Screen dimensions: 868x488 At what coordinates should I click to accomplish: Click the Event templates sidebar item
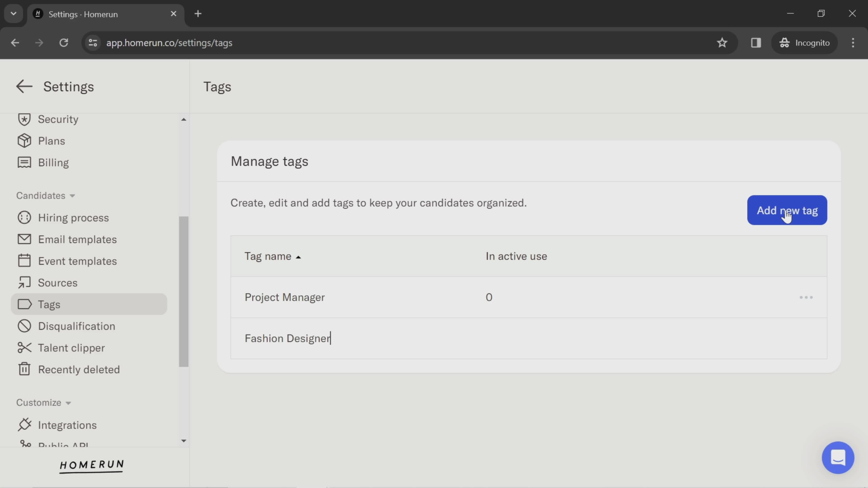coord(78,260)
